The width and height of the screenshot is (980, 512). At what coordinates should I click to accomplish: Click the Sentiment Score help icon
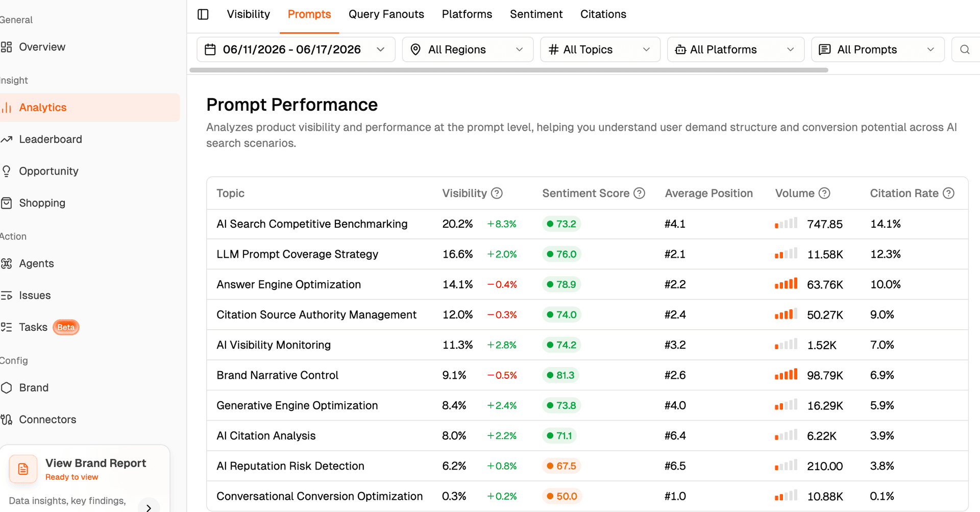(x=639, y=193)
